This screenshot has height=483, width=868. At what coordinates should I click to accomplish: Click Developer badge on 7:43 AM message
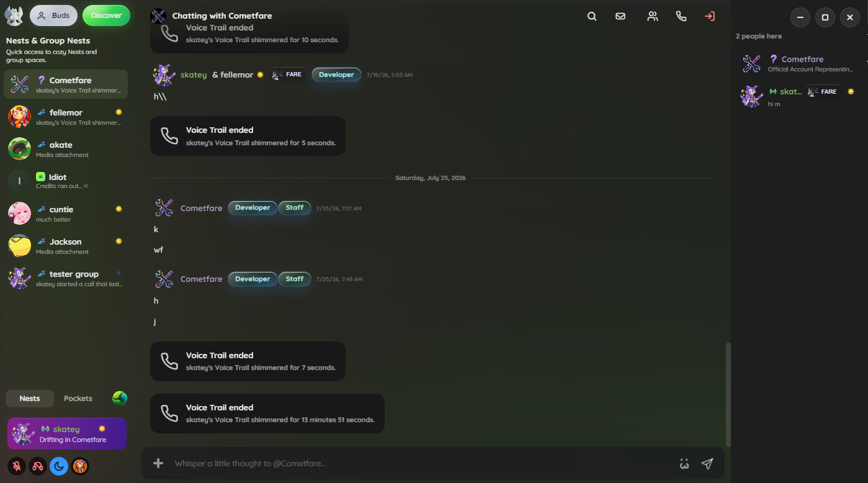click(253, 279)
